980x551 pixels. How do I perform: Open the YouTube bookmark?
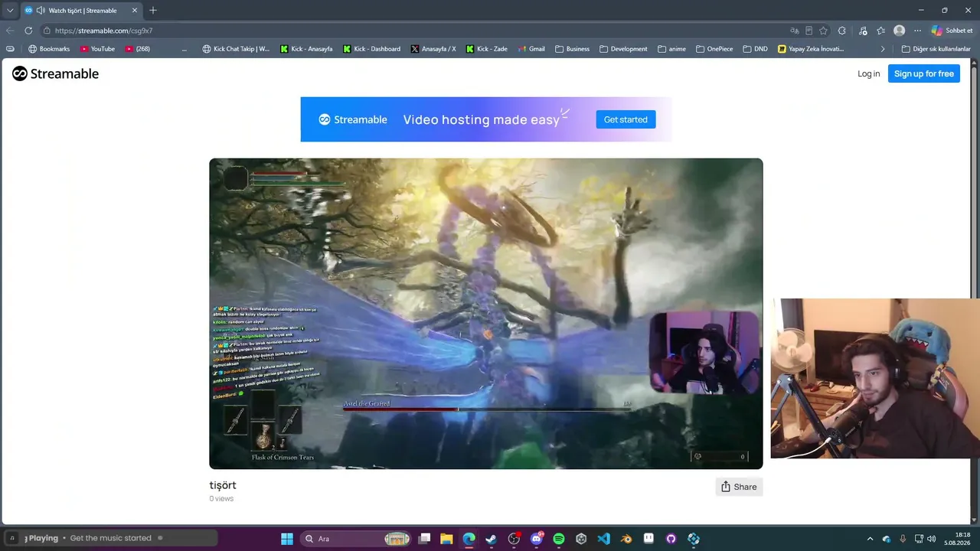click(97, 49)
